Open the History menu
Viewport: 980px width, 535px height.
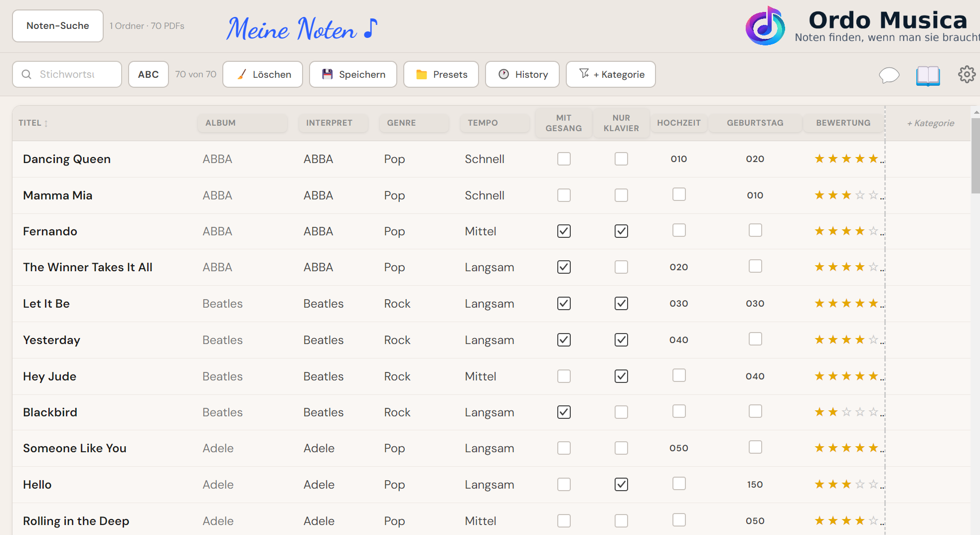(x=522, y=74)
